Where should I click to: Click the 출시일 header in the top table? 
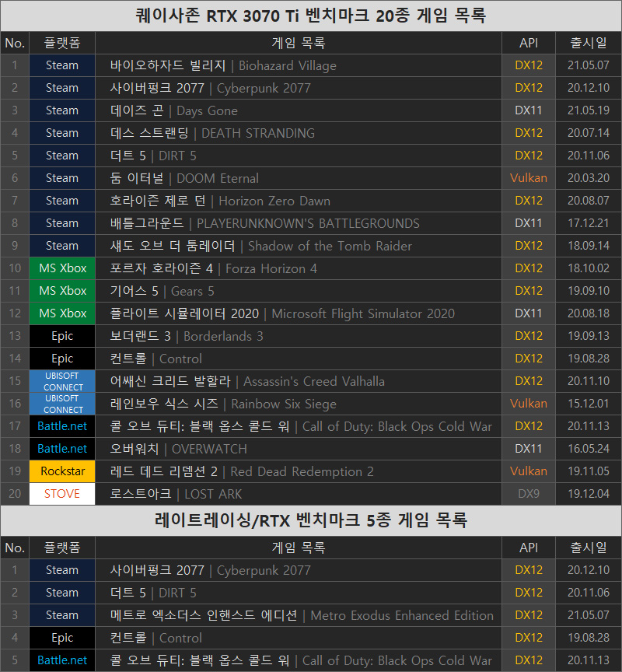589,43
